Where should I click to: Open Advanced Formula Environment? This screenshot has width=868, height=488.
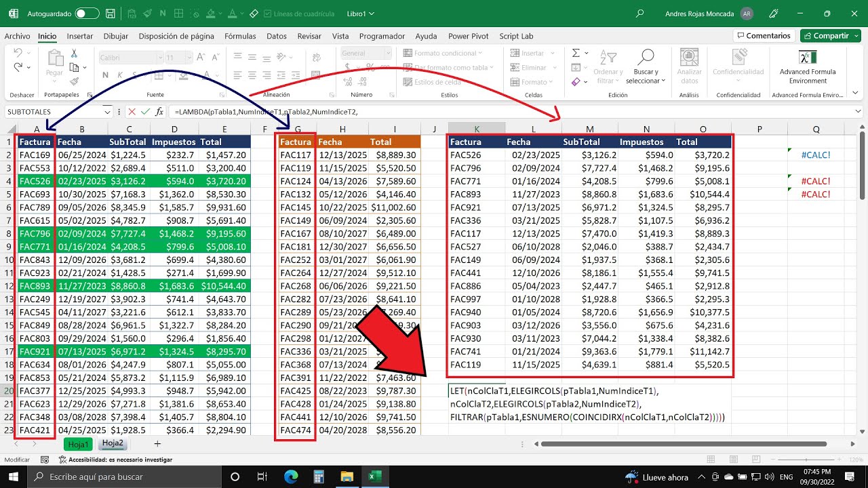[x=808, y=66]
